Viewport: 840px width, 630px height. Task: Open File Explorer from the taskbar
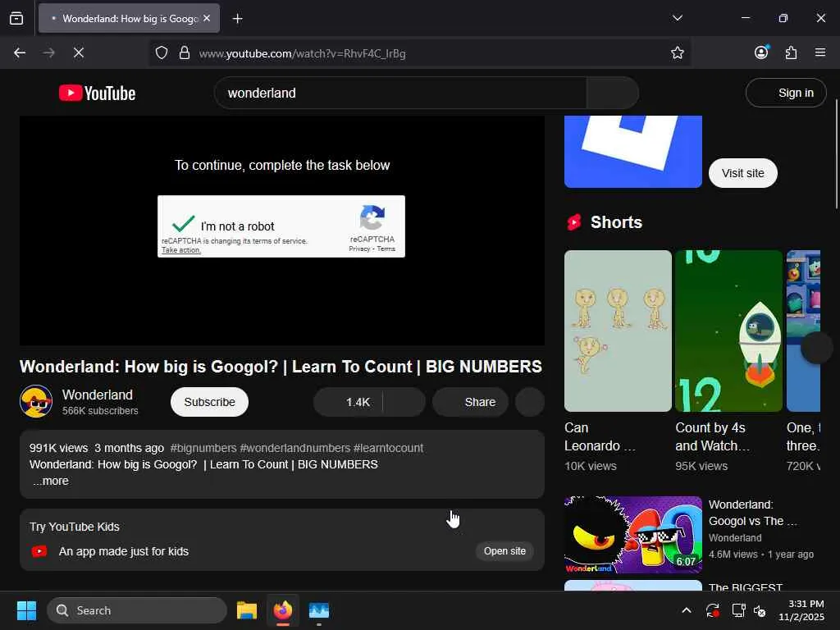247,610
